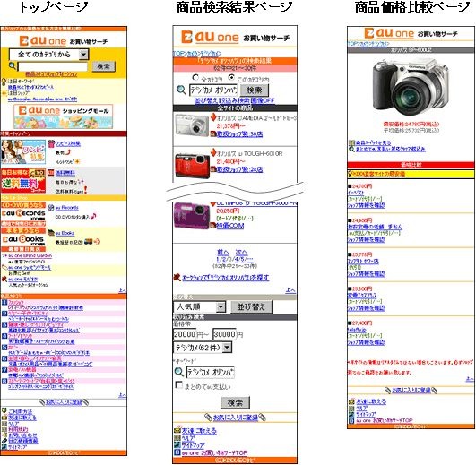Click the Olympus SP-600UZ product photo
Image resolution: width=476 pixels, height=465 pixels.
(411, 88)
